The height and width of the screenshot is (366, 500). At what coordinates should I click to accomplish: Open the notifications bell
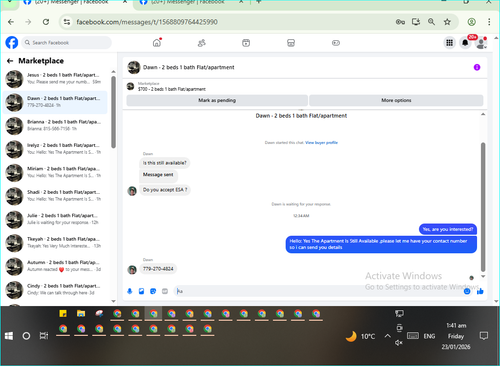coord(465,43)
